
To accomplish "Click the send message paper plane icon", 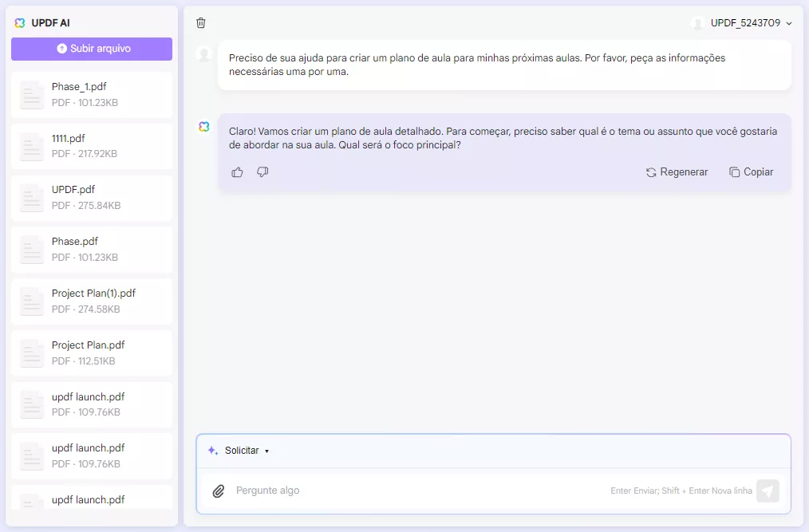I will pyautogui.click(x=768, y=491).
